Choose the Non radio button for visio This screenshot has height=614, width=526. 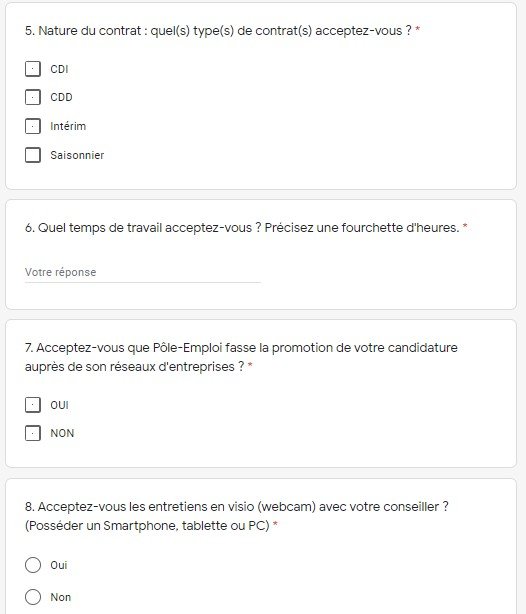33,597
